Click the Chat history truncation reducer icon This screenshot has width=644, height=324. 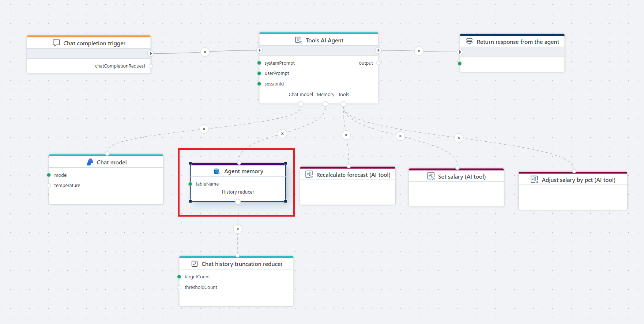tap(195, 264)
